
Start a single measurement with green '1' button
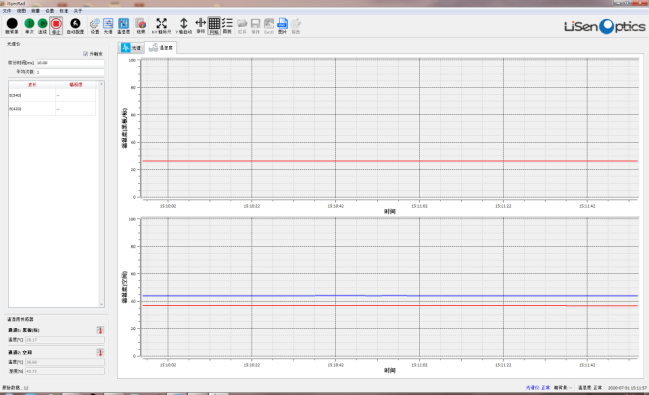[x=29, y=26]
